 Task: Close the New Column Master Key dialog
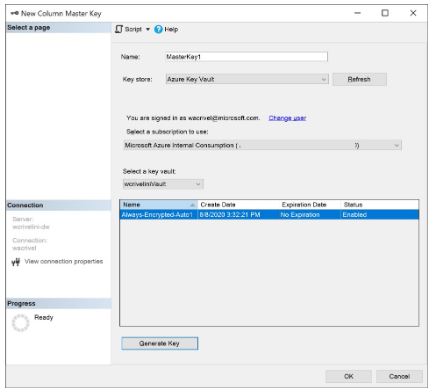[413, 13]
